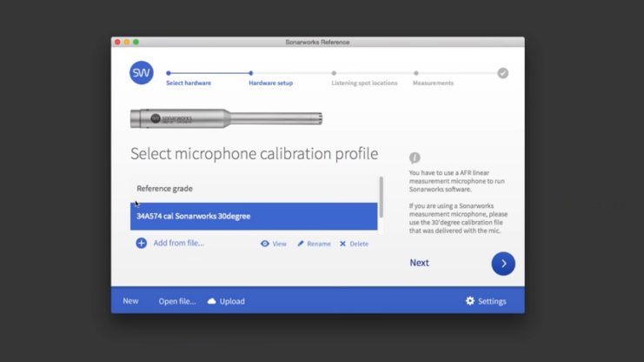Click the cloud Upload icon
This screenshot has height=362, width=644.
pos(211,301)
